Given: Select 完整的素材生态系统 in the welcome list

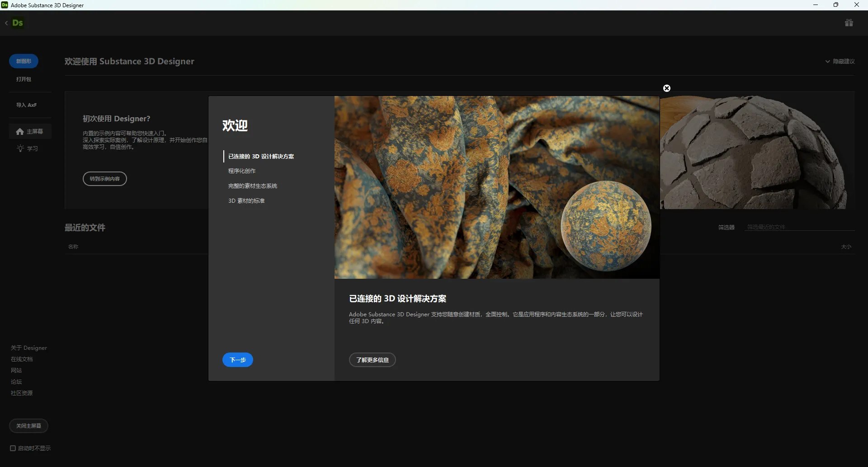Looking at the screenshot, I should coord(253,186).
